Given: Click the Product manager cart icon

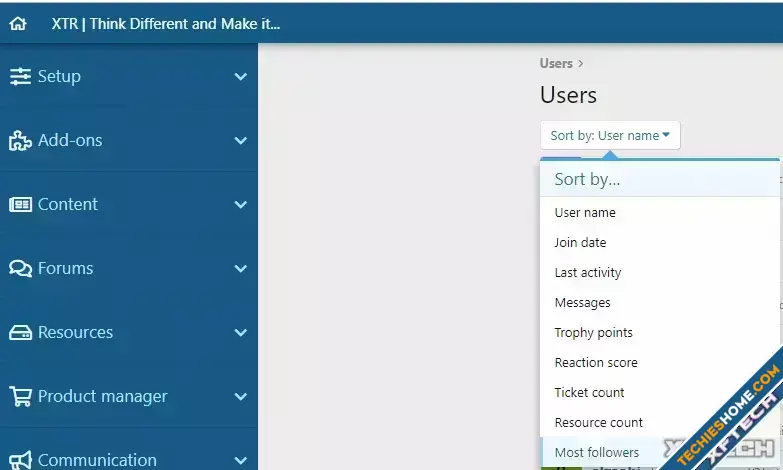Looking at the screenshot, I should (20, 396).
